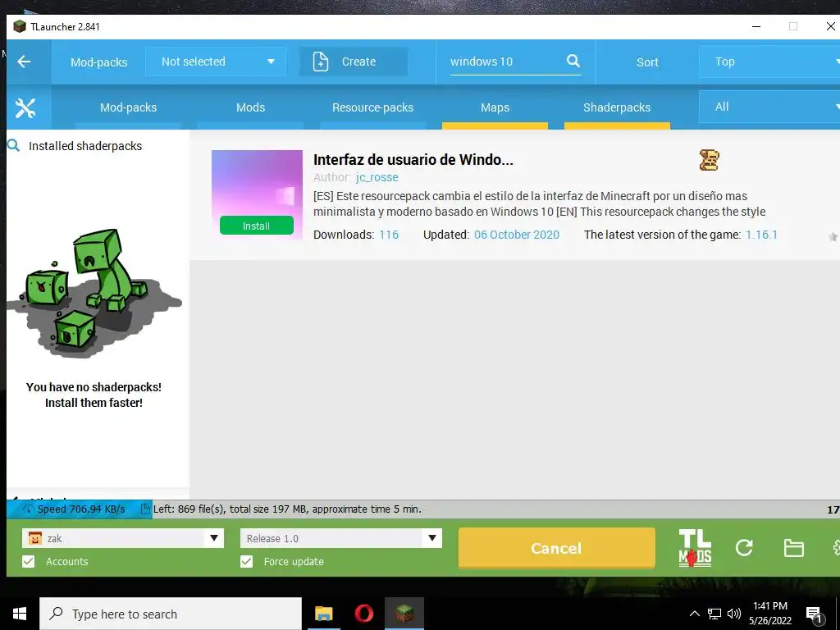Click the green Install button
The height and width of the screenshot is (630, 840).
click(257, 226)
